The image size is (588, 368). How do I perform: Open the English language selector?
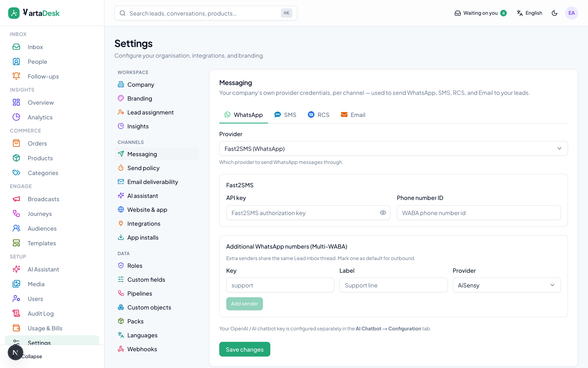[x=529, y=13]
